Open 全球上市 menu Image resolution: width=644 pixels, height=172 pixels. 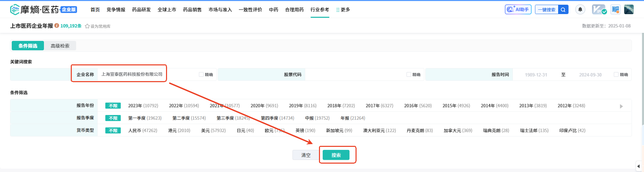tap(167, 10)
